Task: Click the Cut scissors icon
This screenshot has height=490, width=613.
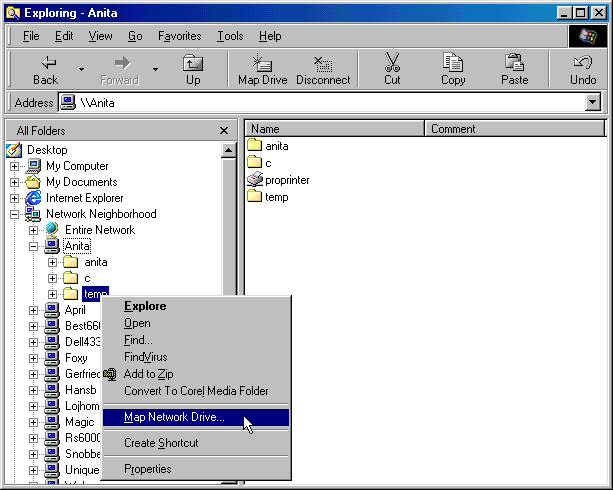Action: [392, 63]
